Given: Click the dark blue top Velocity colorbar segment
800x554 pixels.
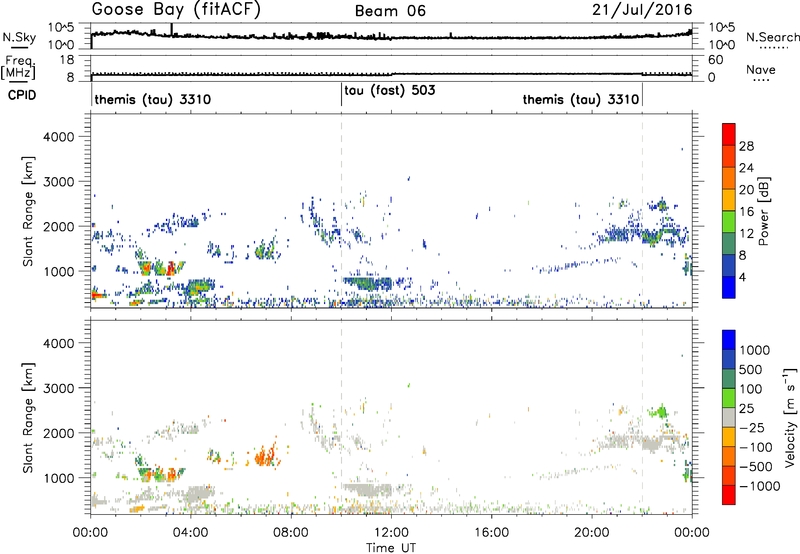Looking at the screenshot, I should pyautogui.click(x=729, y=340).
